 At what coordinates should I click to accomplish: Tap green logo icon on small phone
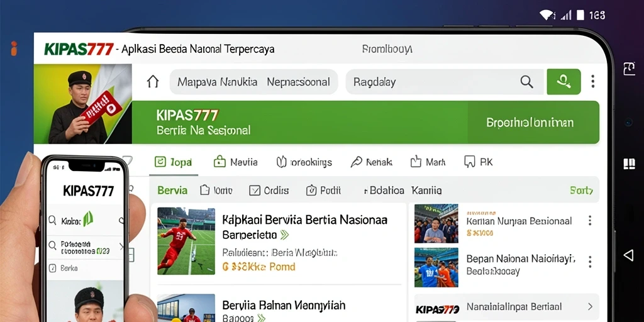click(x=88, y=219)
